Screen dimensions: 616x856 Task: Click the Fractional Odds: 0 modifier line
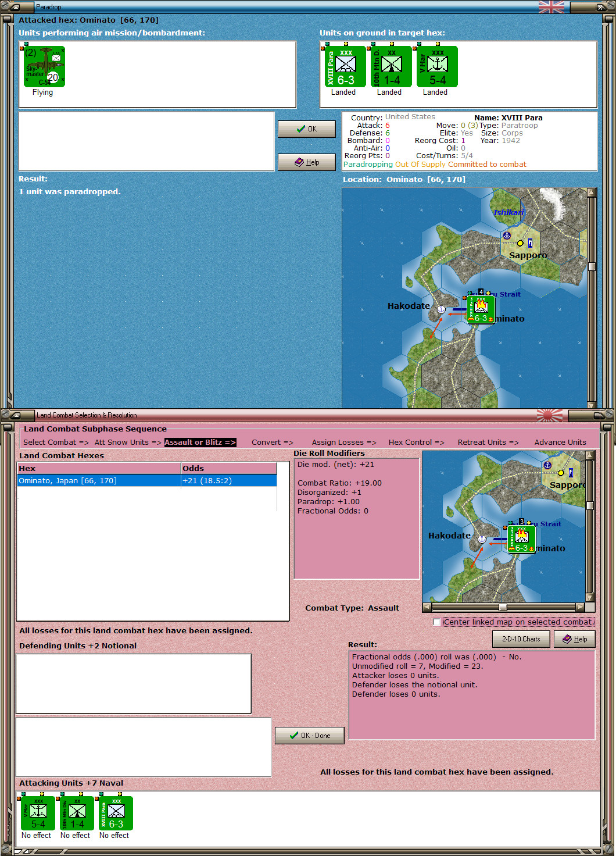[333, 511]
